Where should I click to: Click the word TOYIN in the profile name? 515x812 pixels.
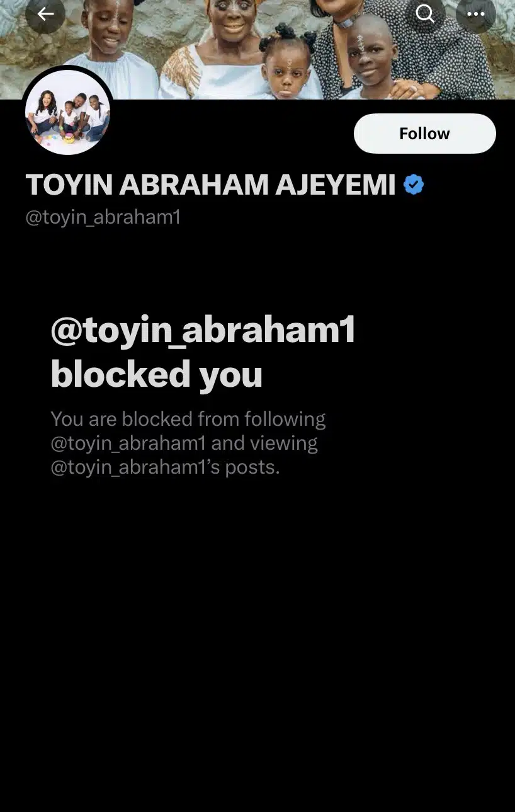point(68,185)
